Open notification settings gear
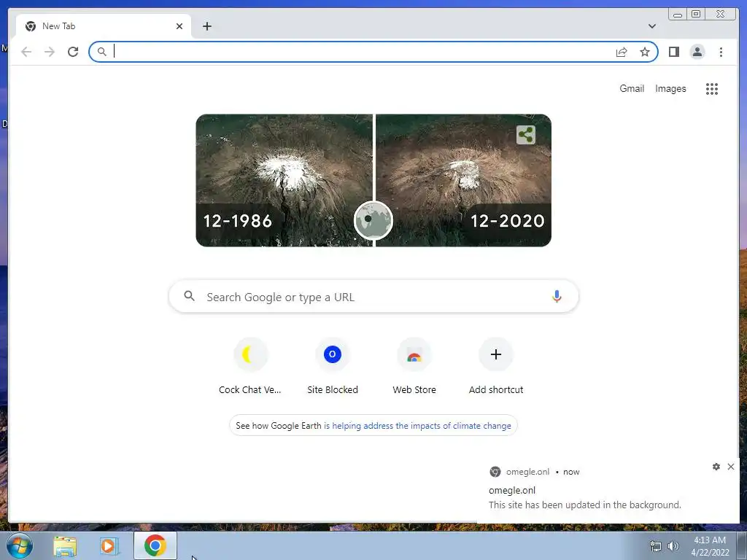The width and height of the screenshot is (747, 560). pyautogui.click(x=716, y=467)
